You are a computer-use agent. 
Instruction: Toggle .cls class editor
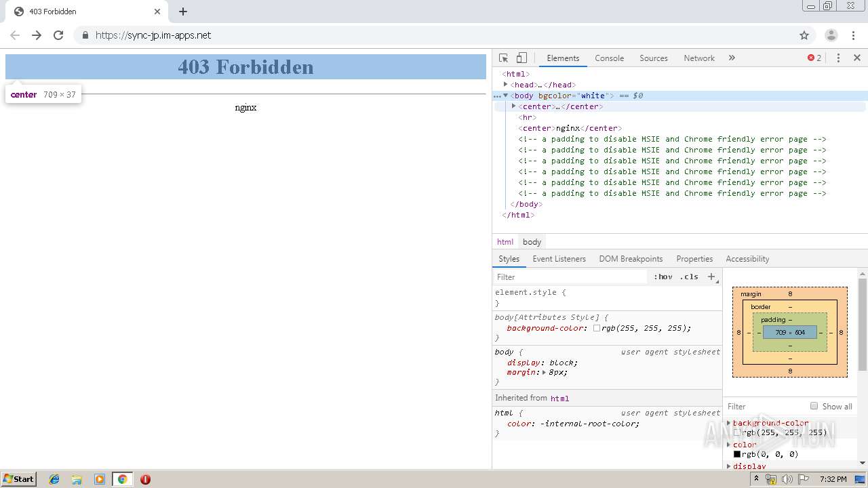coord(689,277)
